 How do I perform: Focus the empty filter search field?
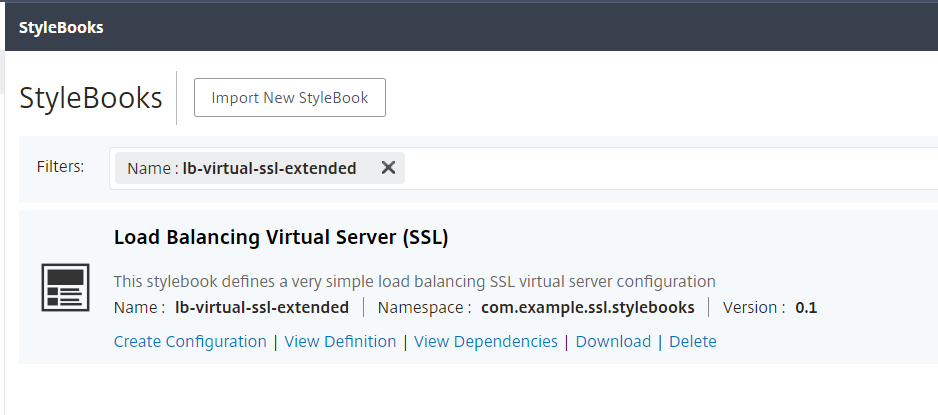click(x=670, y=168)
